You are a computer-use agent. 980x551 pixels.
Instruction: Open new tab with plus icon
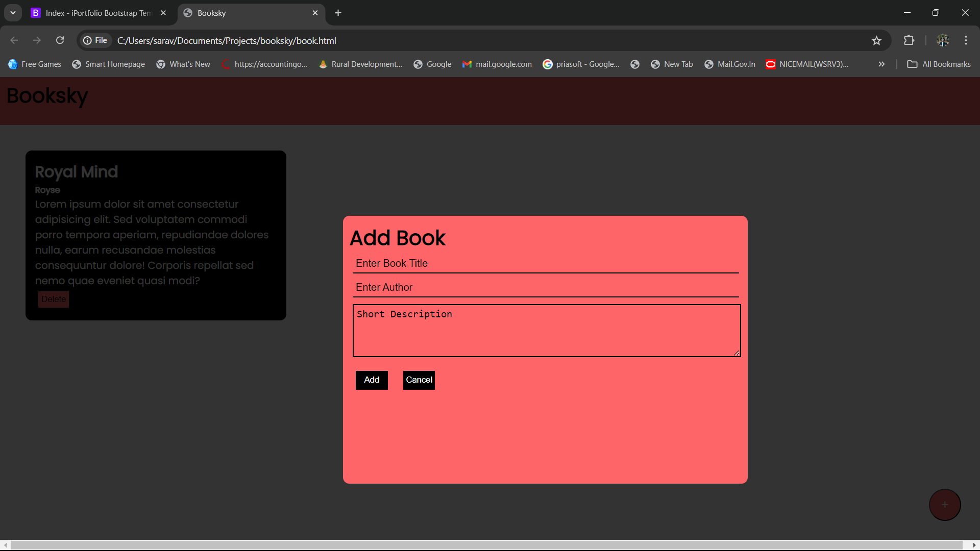pos(338,13)
